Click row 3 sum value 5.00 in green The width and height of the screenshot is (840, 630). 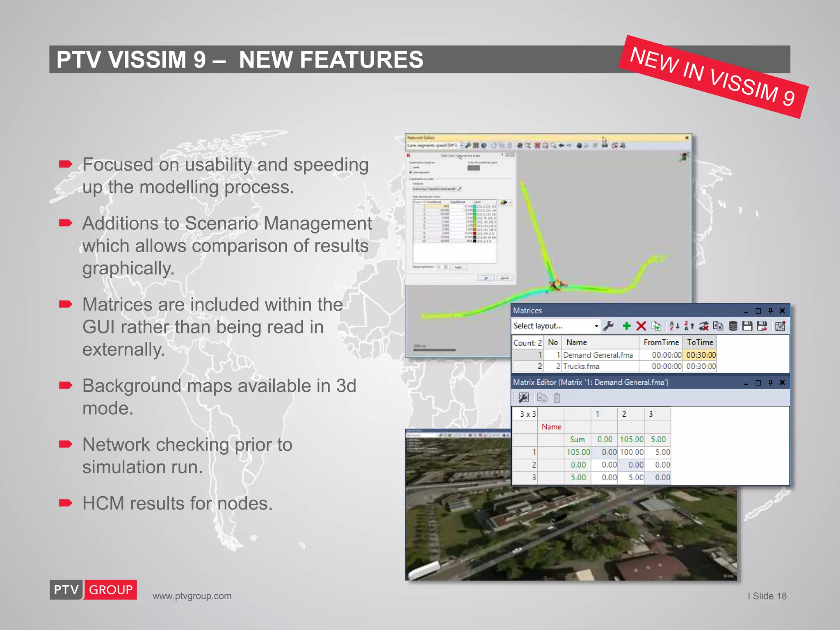(578, 477)
